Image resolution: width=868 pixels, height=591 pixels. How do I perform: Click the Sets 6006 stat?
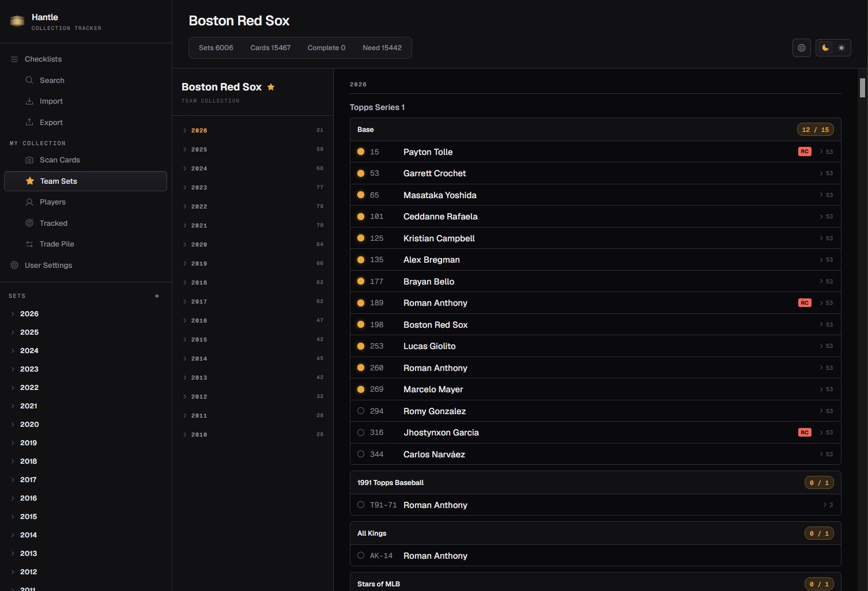coord(216,48)
